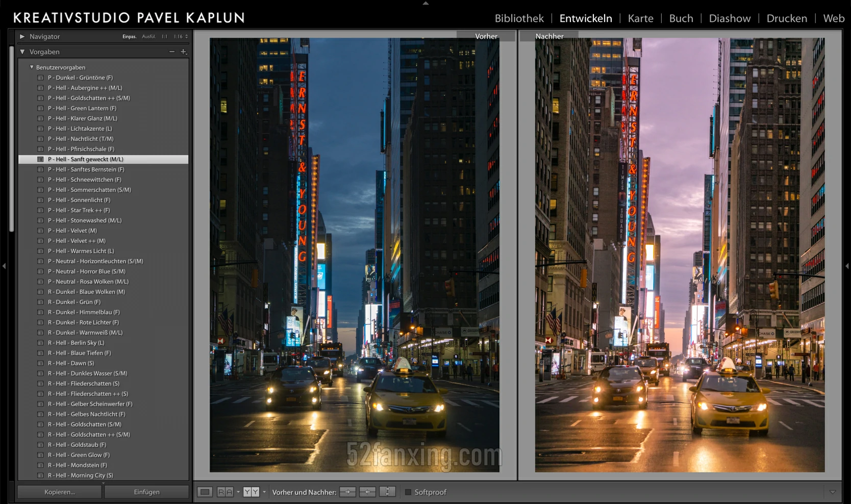Copy Before settings to After arrow

(x=347, y=492)
